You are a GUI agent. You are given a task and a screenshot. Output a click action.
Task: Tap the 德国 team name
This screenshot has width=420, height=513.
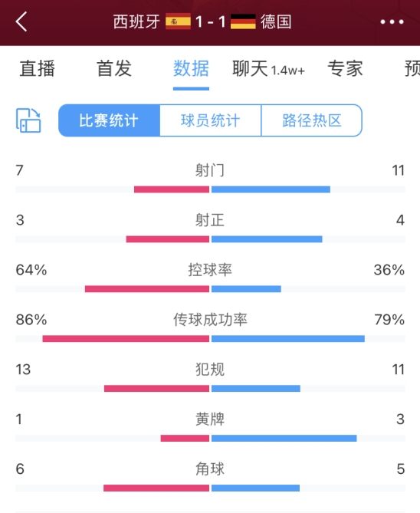tap(276, 22)
